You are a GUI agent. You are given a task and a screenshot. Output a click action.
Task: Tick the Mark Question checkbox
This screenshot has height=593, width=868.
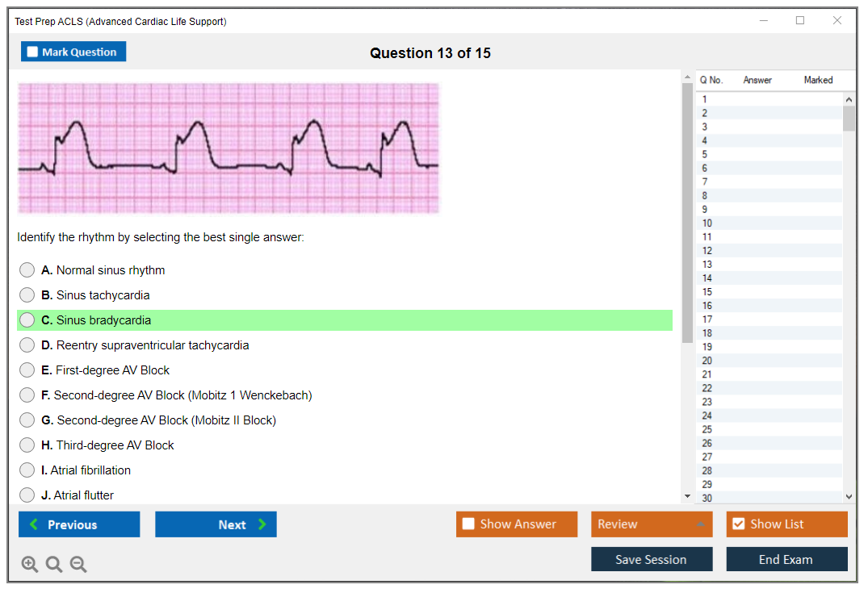click(33, 52)
